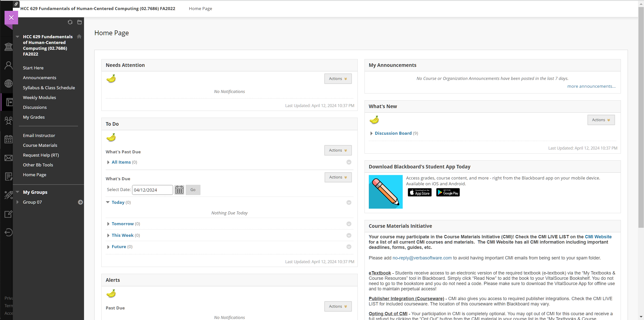The image size is (644, 320).
Task: Toggle the Today section in What's Due
Action: point(108,202)
